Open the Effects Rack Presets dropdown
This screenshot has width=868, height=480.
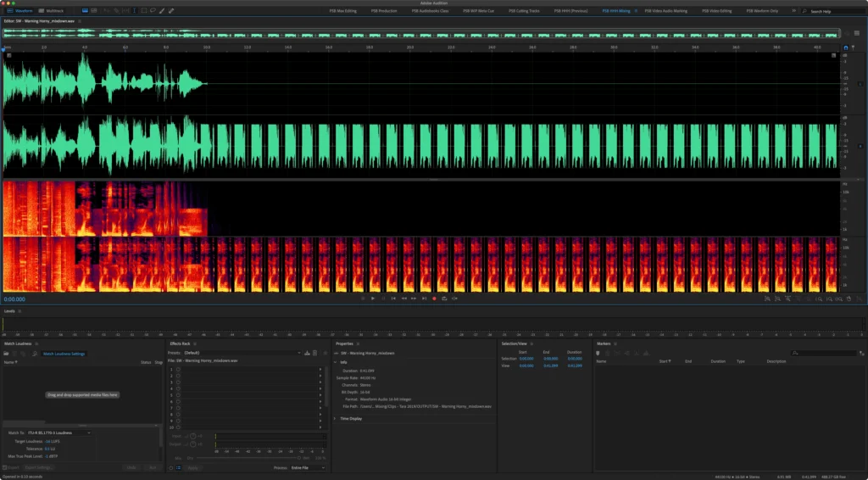pyautogui.click(x=243, y=353)
